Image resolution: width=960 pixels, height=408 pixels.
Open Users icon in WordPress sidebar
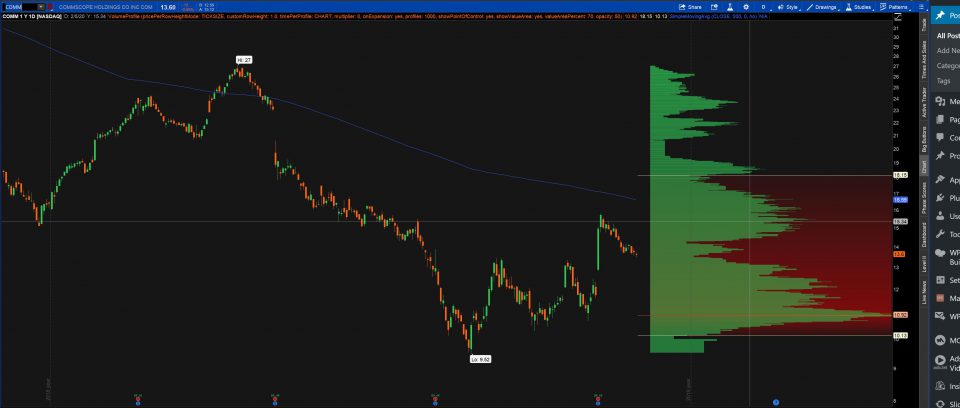pyautogui.click(x=939, y=216)
